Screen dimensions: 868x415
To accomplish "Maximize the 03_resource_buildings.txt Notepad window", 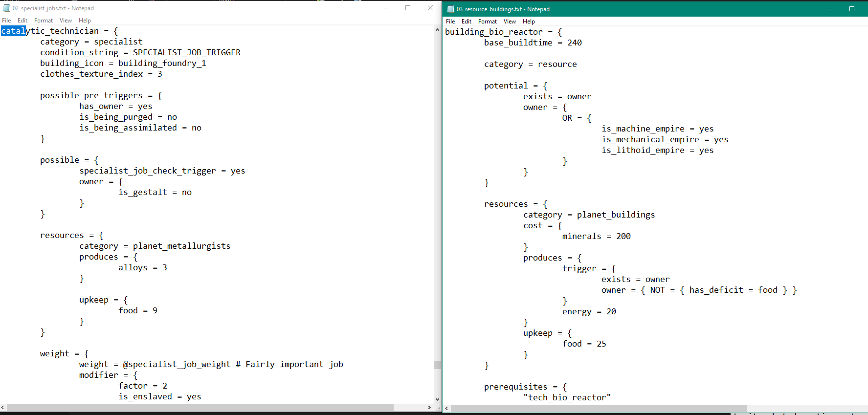I will pyautogui.click(x=852, y=9).
